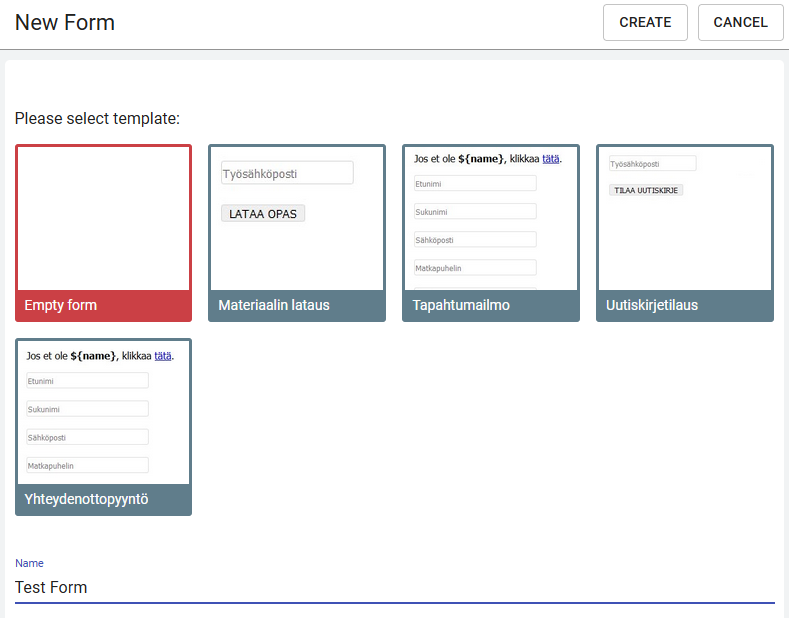
Task: Click the Sähköposti field in Tapahtumailmo preview
Action: point(475,240)
